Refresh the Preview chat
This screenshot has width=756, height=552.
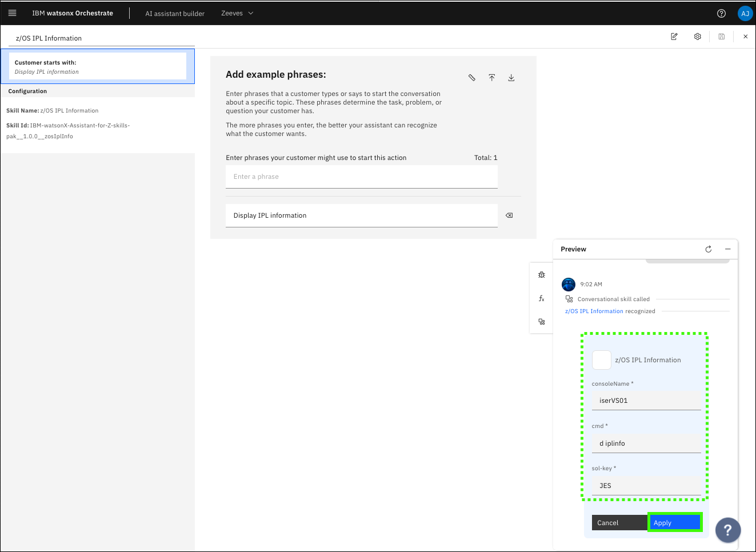709,249
